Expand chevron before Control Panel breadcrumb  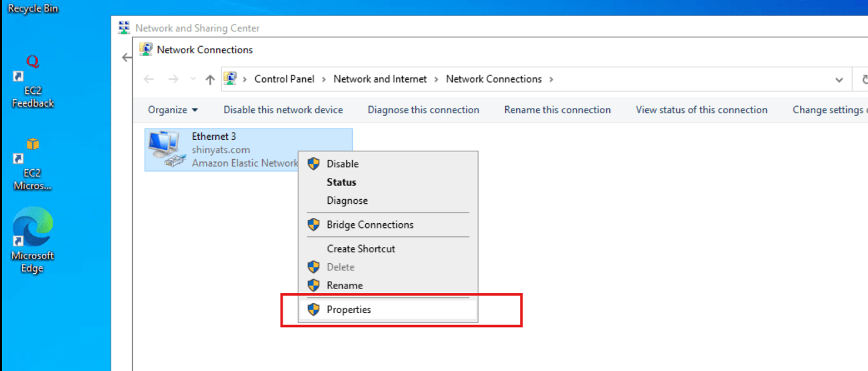[245, 79]
